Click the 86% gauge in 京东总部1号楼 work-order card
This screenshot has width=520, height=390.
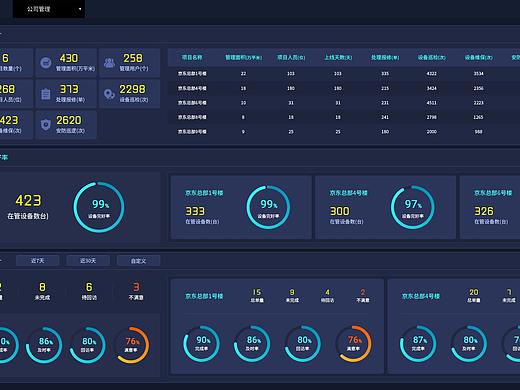252,344
